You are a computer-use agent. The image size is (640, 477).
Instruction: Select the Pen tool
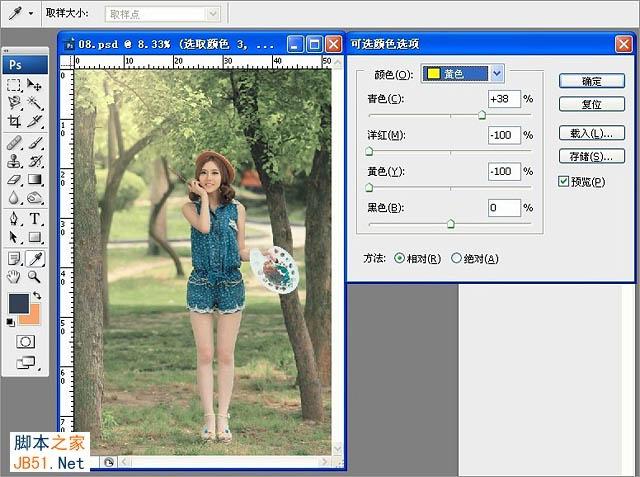pos(14,219)
